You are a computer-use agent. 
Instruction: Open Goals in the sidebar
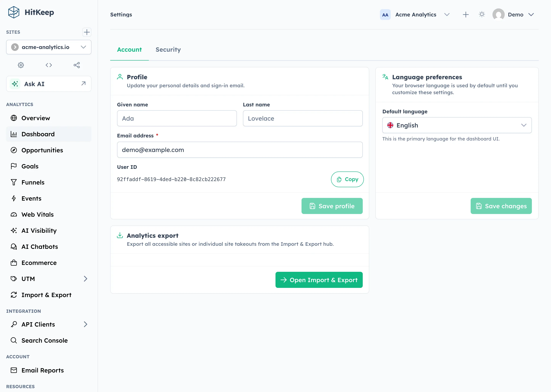point(49,166)
